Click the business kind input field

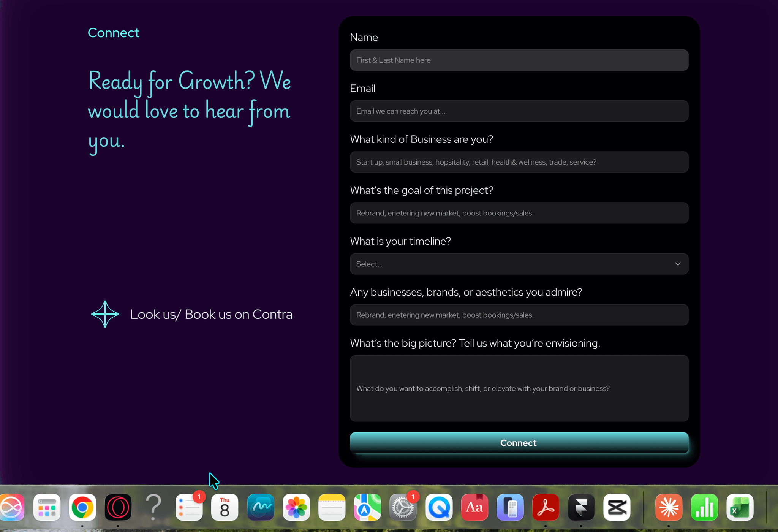pos(519,162)
